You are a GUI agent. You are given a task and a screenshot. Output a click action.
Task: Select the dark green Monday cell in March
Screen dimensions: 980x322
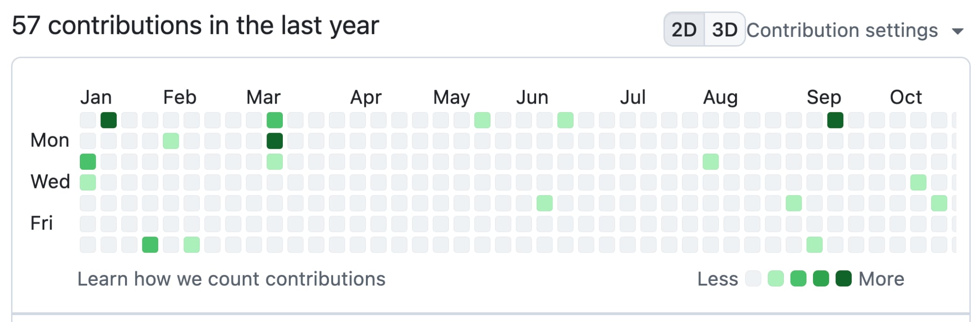pos(275,141)
